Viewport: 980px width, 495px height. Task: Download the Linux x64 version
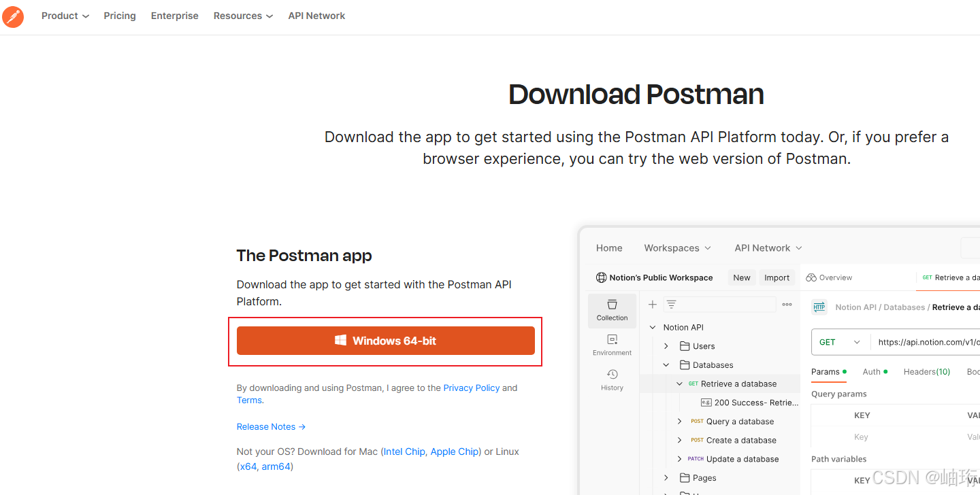coord(248,466)
